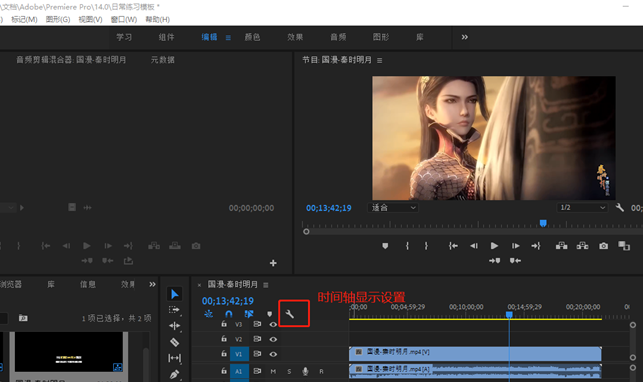
Task: Open the zoom level dropdown showing 适合
Action: [393, 208]
